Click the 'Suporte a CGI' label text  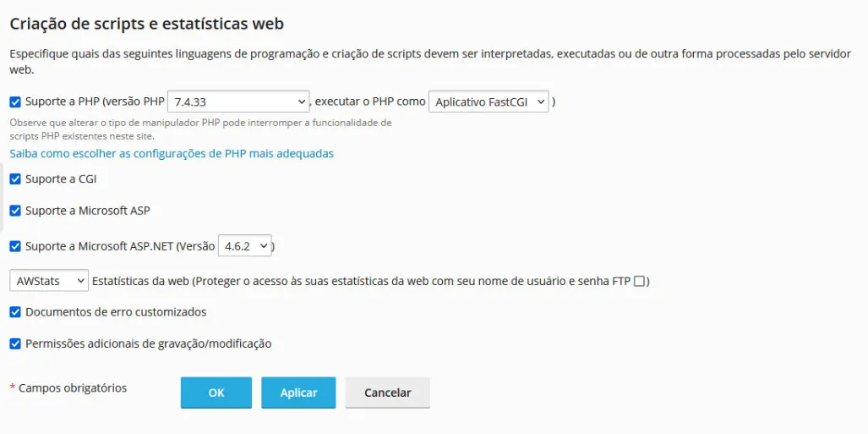61,179
